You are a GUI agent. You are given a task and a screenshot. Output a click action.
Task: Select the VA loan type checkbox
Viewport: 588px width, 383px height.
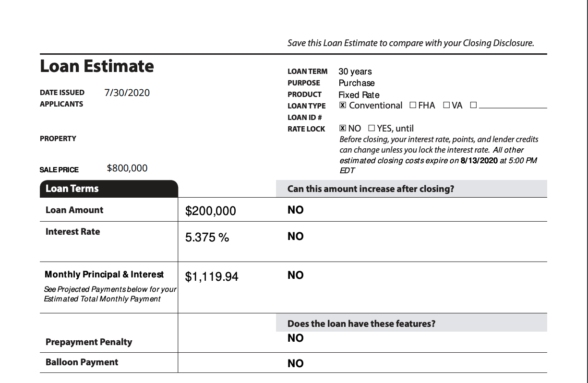(x=446, y=106)
